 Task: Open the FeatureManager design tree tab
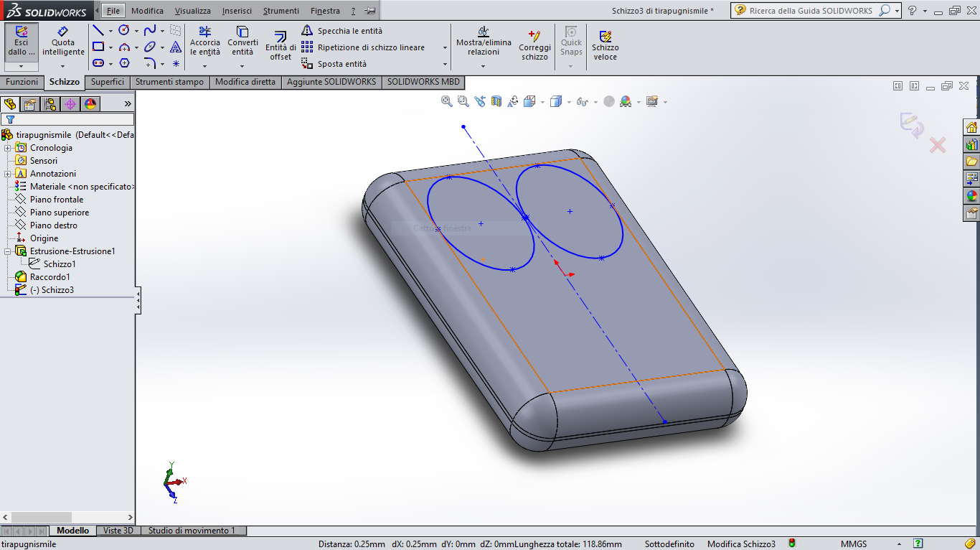10,104
